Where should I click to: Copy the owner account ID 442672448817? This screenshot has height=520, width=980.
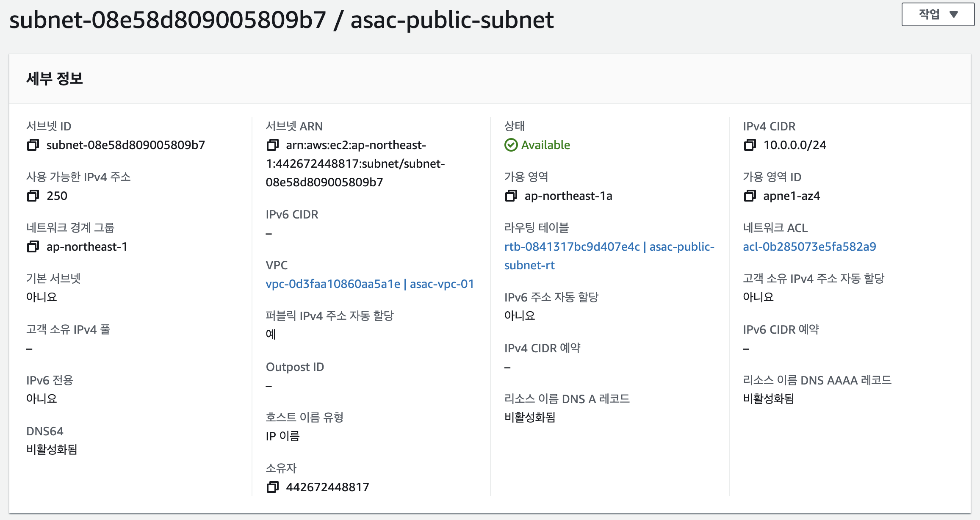pos(273,487)
